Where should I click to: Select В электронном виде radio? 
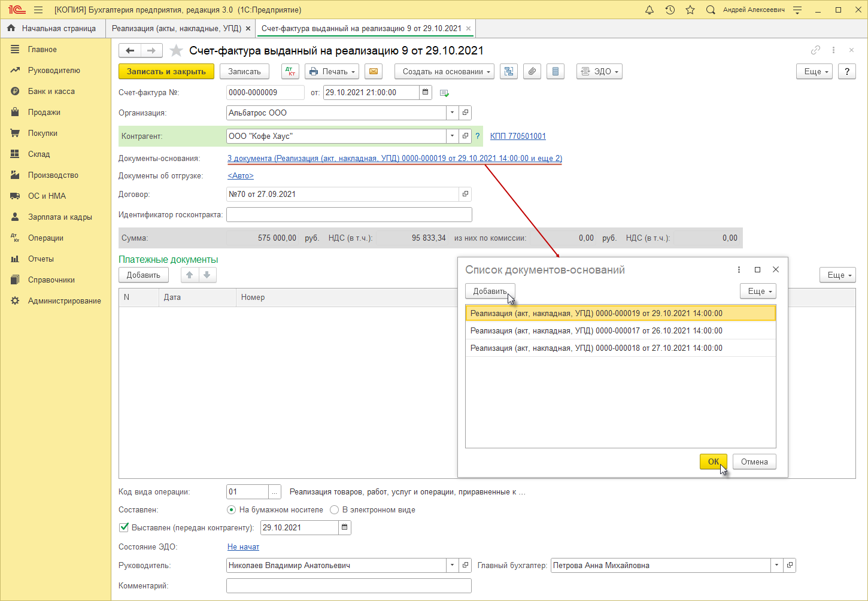pos(335,510)
